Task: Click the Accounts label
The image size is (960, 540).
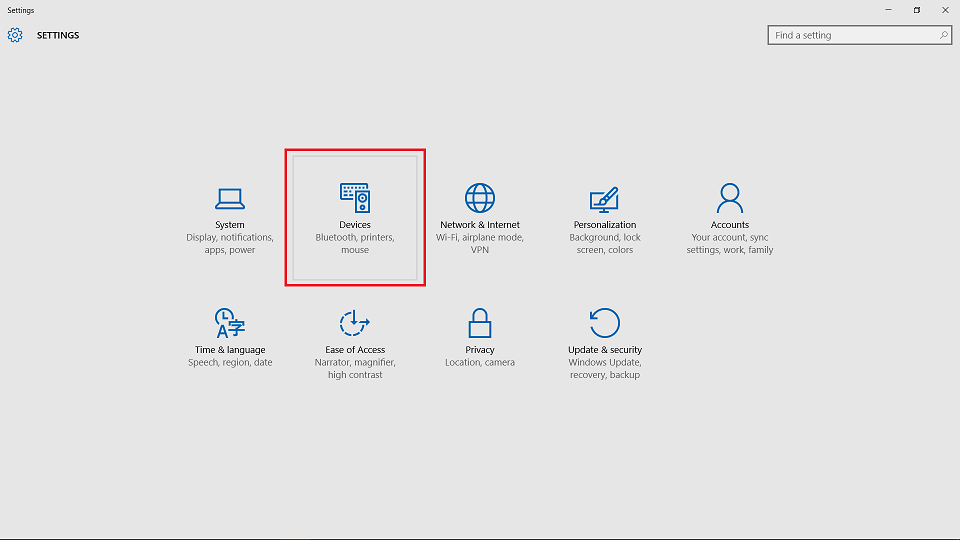Action: 730,225
